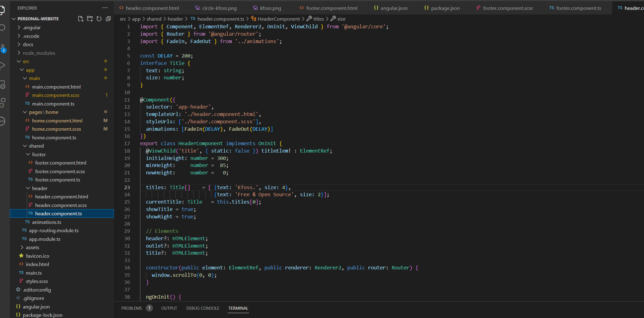Open the Remote Explorer view
Viewport: 644px width, 318px height.
pyautogui.click(x=2, y=85)
